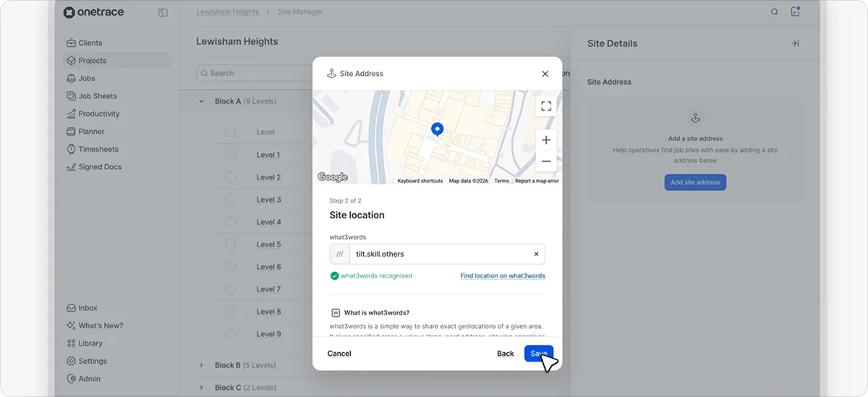This screenshot has width=868, height=397.
Task: Collapse the Site Details panel with the arrow icon
Action: coord(795,43)
